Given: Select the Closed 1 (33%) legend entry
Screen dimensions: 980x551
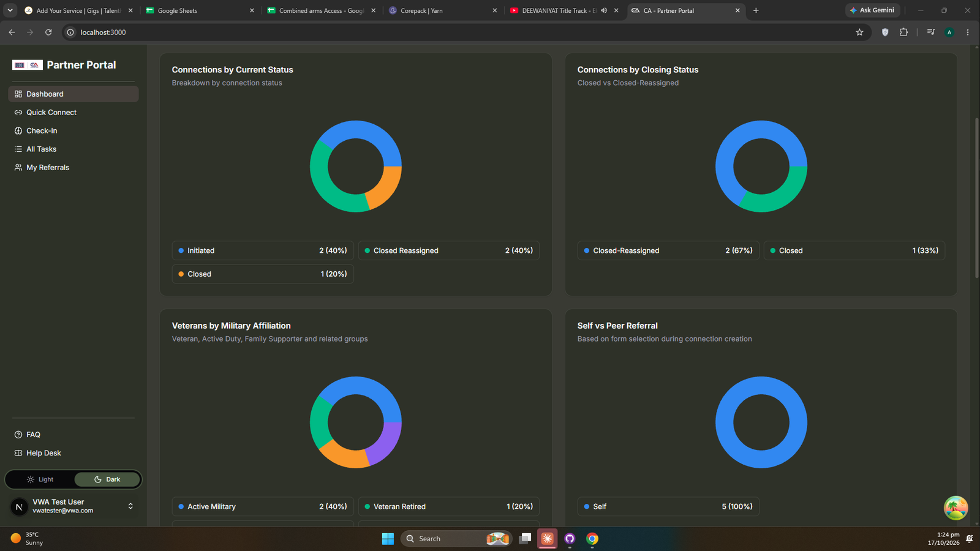Looking at the screenshot, I should click(x=854, y=250).
